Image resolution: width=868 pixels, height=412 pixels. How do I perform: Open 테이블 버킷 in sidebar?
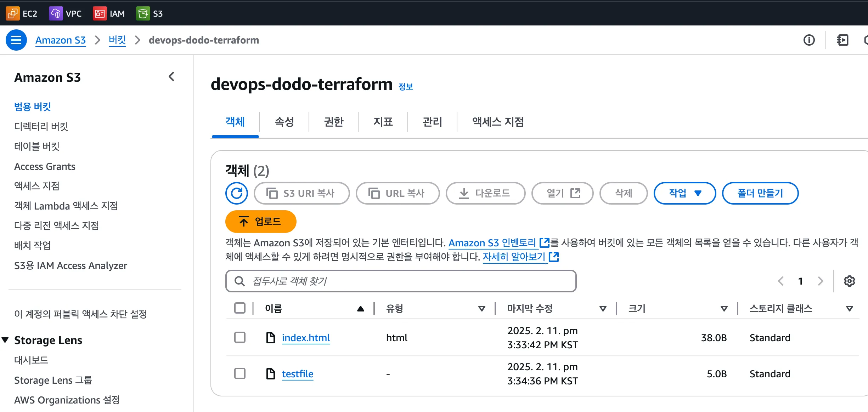tap(37, 146)
